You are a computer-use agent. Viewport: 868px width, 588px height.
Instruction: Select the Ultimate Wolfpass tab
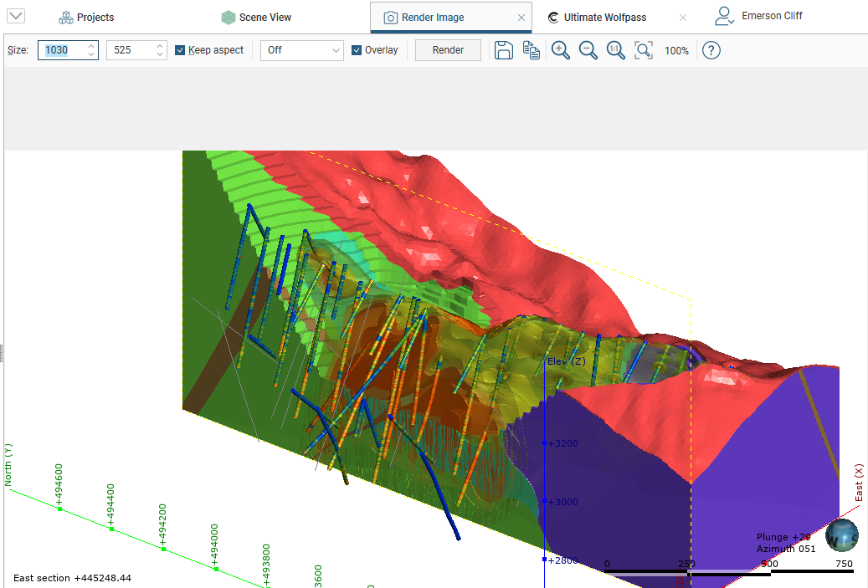(604, 18)
